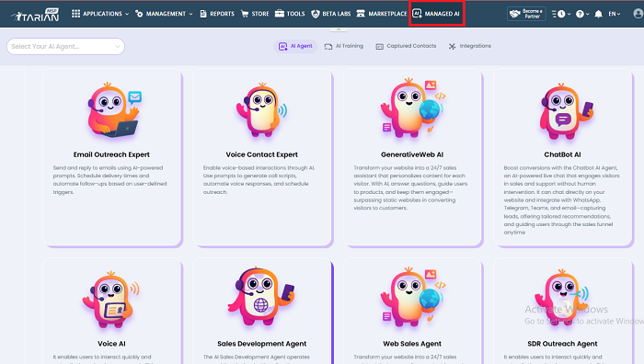Open the Tools menu
The image size is (644, 364).
coord(290,14)
